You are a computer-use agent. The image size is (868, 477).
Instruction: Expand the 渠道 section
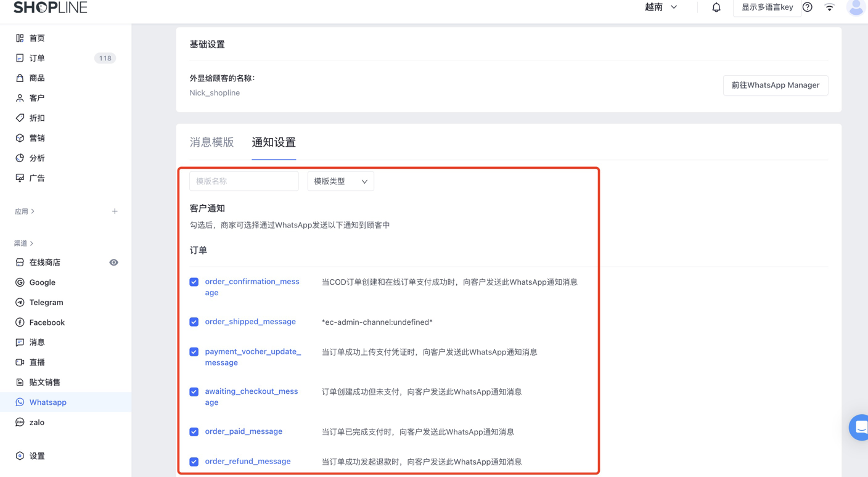(24, 243)
